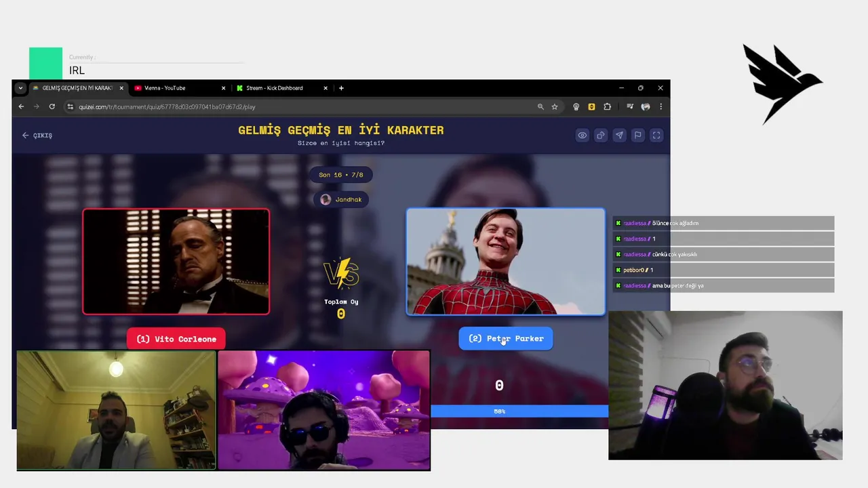This screenshot has width=868, height=488.
Task: Go back with the browser back arrow
Action: [x=21, y=106]
